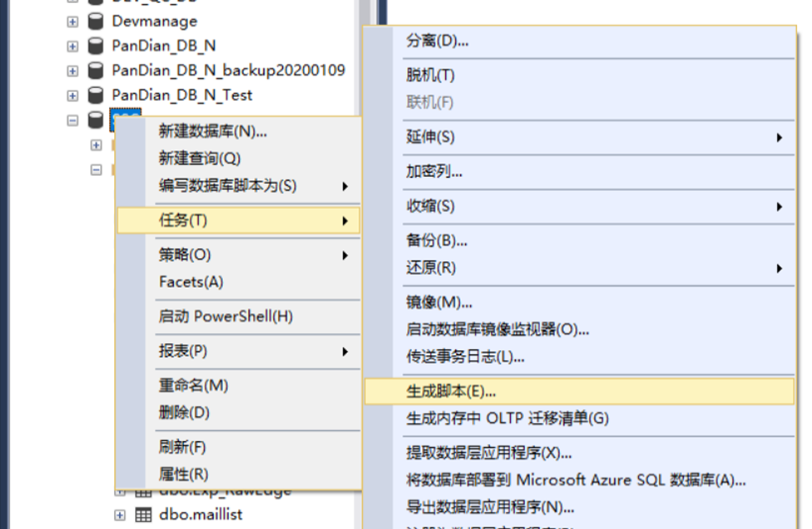This screenshot has width=812, height=529.
Task: Expand the Devmanage database node
Action: tap(72, 22)
